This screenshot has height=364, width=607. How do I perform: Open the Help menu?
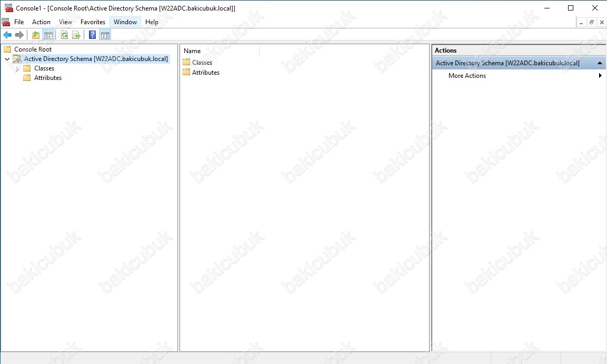152,22
